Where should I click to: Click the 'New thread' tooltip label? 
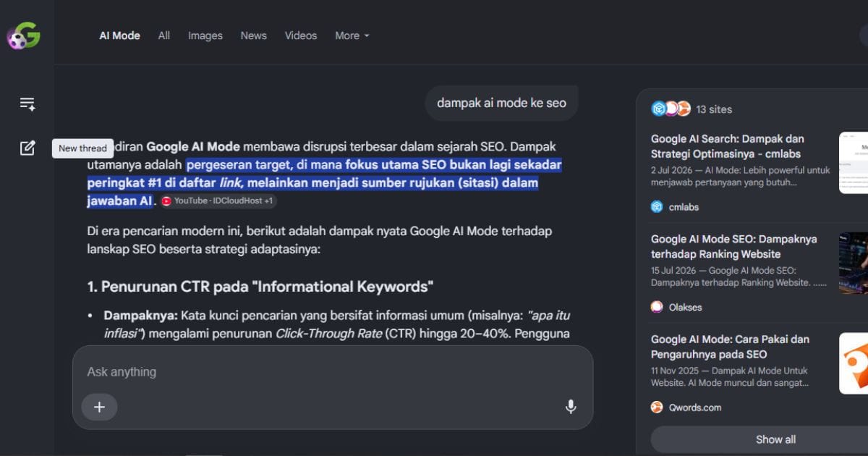click(x=82, y=148)
